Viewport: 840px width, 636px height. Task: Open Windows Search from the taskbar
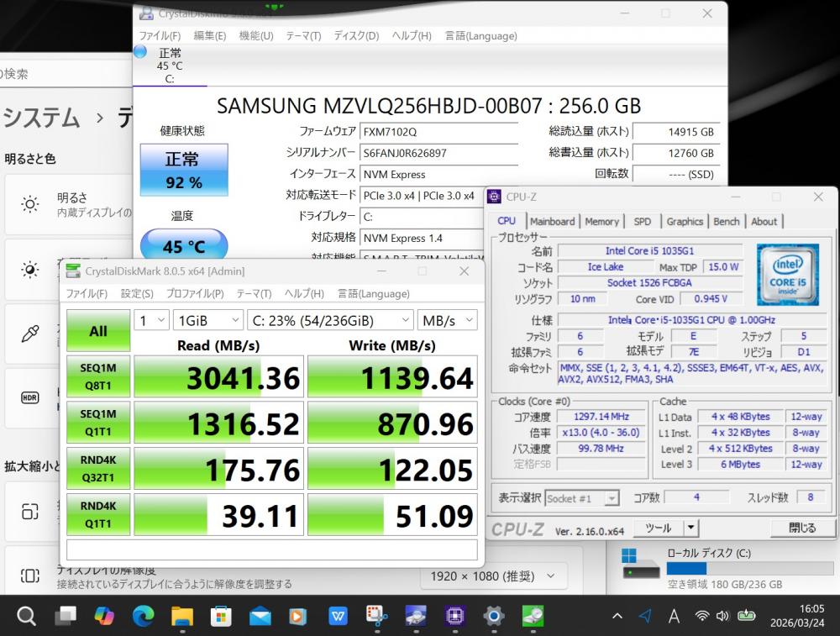[26, 616]
